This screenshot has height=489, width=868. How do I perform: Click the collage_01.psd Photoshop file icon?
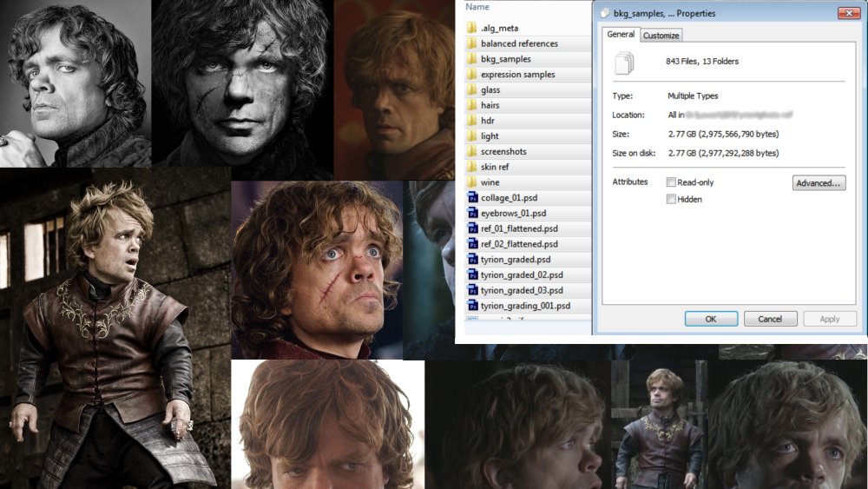[473, 198]
